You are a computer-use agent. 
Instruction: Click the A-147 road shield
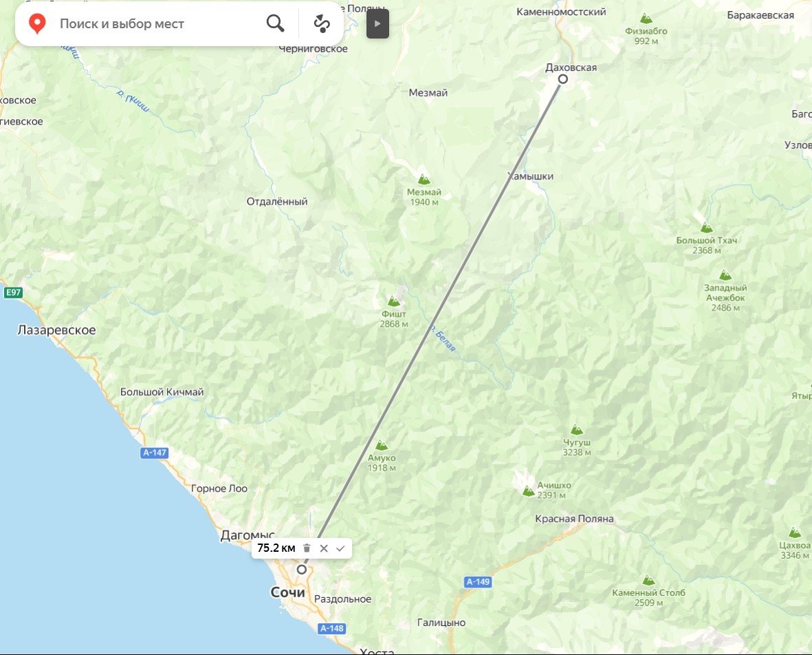tap(154, 453)
